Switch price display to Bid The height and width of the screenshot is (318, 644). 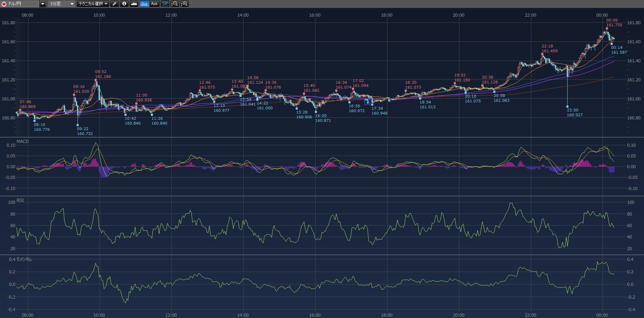tap(144, 4)
